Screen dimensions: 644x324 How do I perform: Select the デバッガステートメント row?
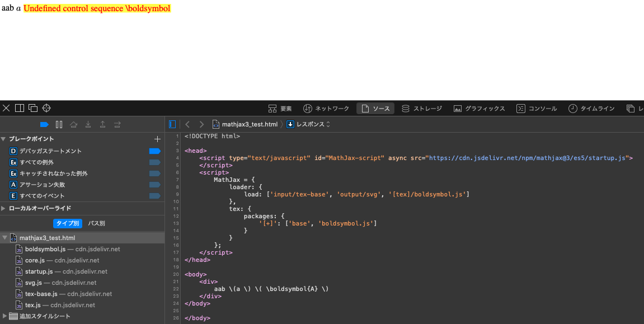click(82, 151)
